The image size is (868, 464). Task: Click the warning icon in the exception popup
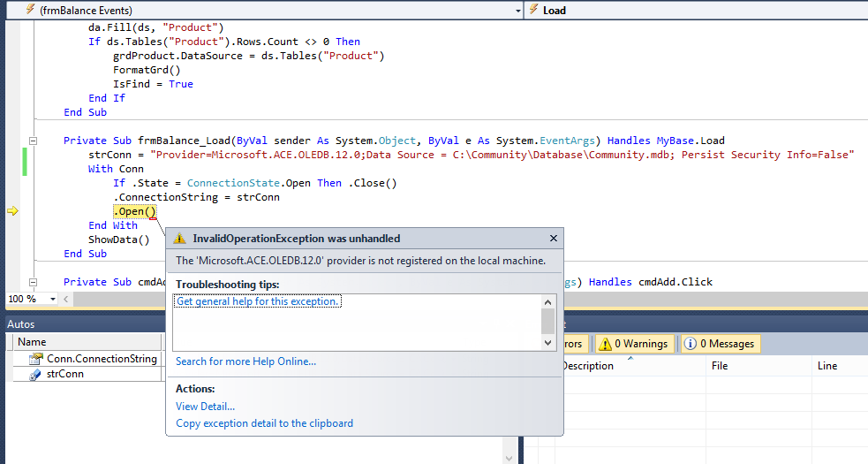(x=180, y=239)
